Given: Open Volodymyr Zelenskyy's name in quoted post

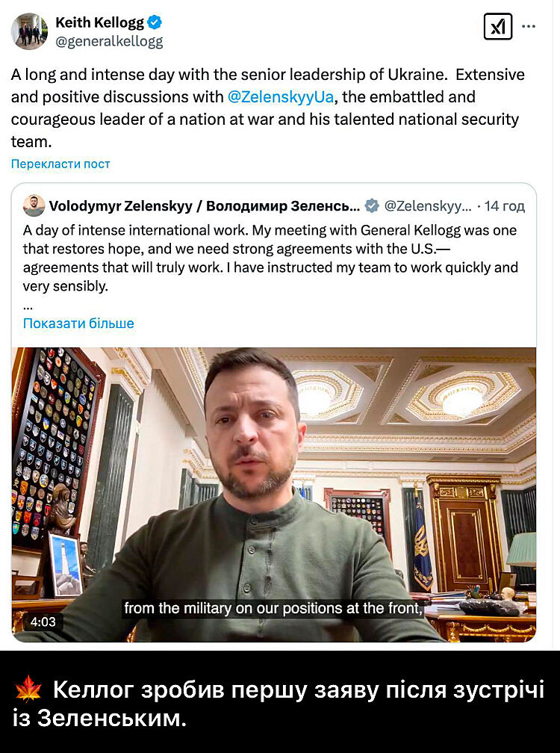Looking at the screenshot, I should (x=205, y=206).
